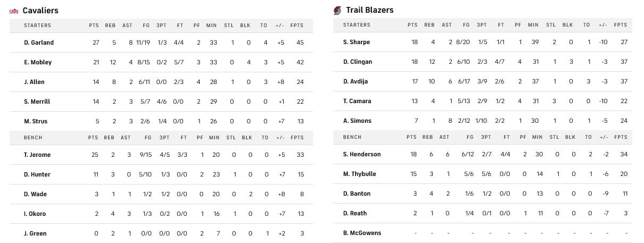644x243 pixels.
Task: Open B. McGowens player link
Action: 362,233
